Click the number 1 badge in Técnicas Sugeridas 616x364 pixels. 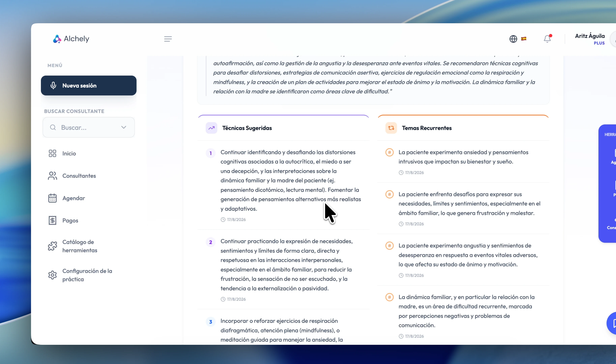coord(211,153)
